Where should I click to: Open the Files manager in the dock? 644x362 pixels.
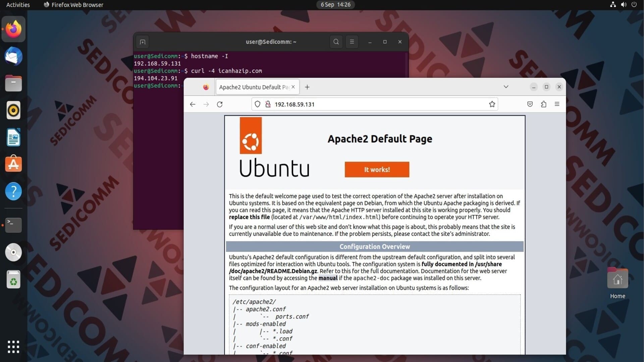(13, 83)
